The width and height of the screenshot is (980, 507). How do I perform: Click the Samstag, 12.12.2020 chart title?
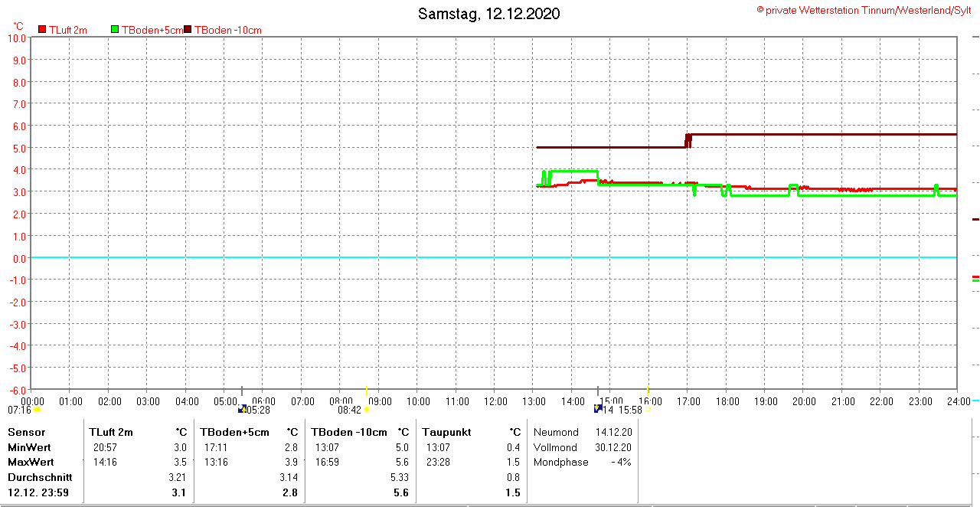click(488, 14)
